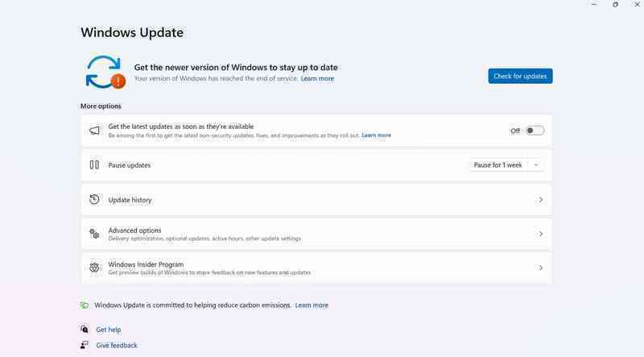Open the Get help link
The image size is (644, 357).
[109, 330]
